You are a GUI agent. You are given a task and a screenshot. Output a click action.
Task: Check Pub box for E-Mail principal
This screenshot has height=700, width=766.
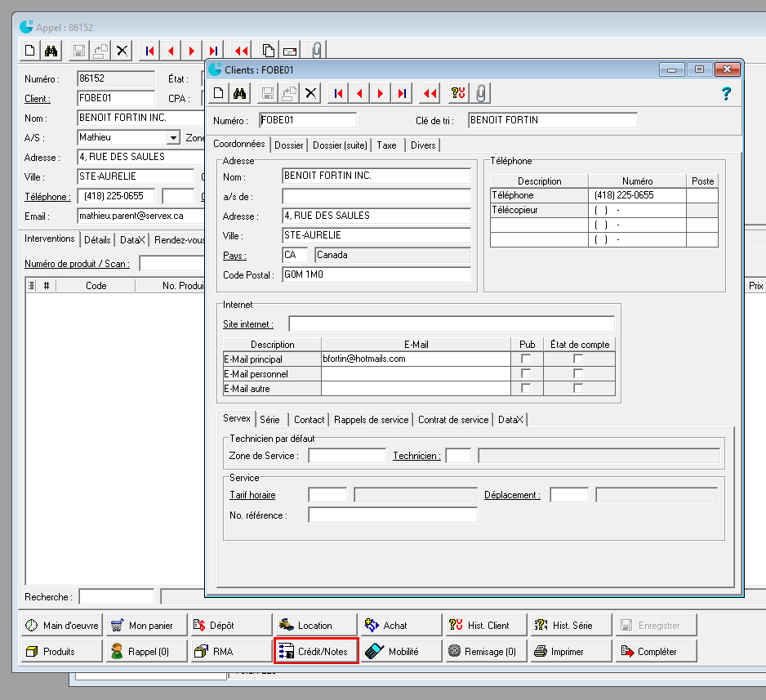[526, 359]
